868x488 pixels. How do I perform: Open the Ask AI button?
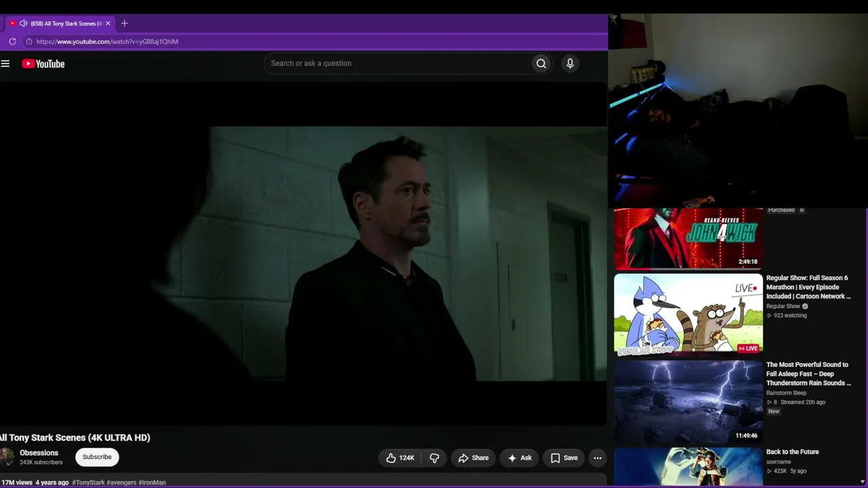click(519, 458)
